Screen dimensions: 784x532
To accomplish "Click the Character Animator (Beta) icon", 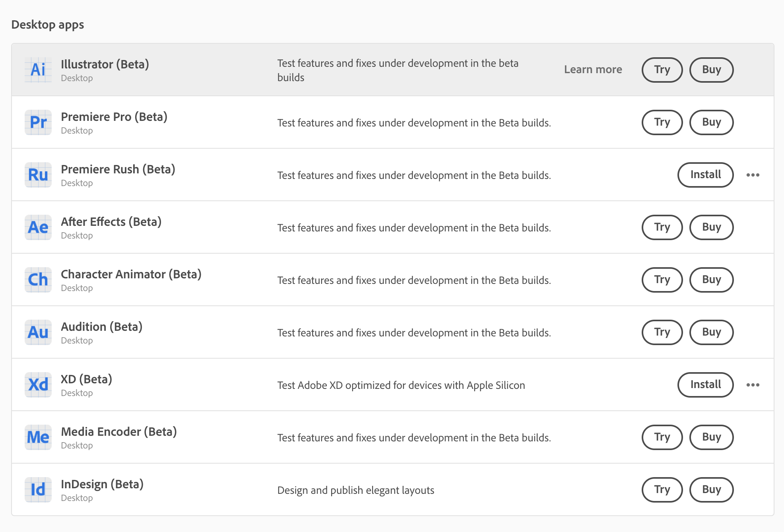I will [38, 280].
